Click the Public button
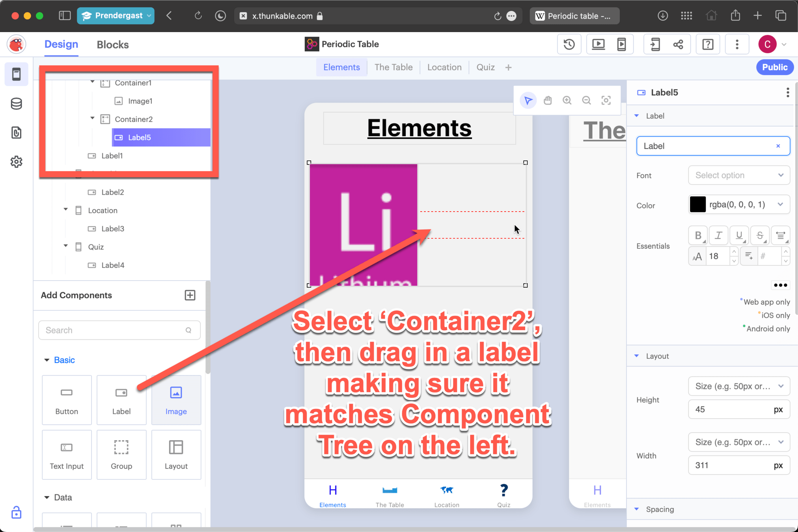Image resolution: width=798 pixels, height=532 pixels. [x=774, y=67]
